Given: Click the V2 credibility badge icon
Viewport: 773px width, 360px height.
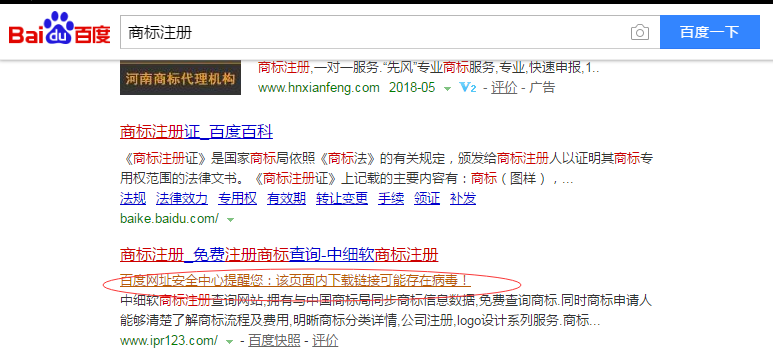Looking at the screenshot, I should click(467, 88).
